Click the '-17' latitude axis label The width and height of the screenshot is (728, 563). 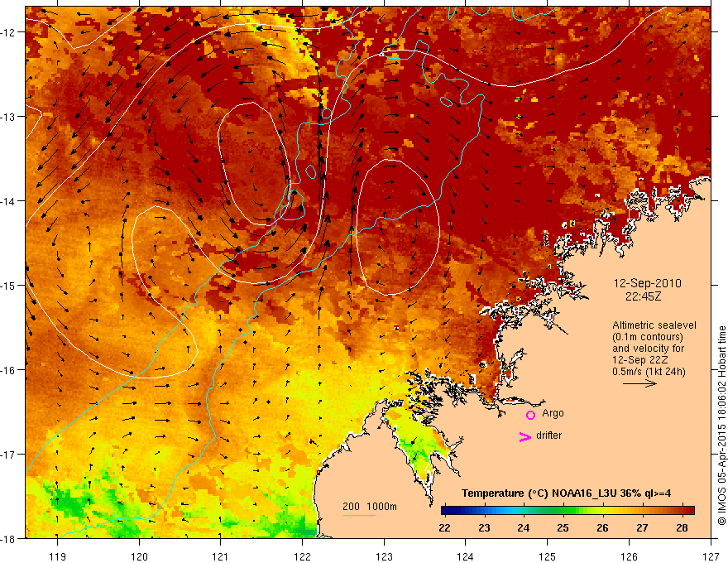coord(9,454)
